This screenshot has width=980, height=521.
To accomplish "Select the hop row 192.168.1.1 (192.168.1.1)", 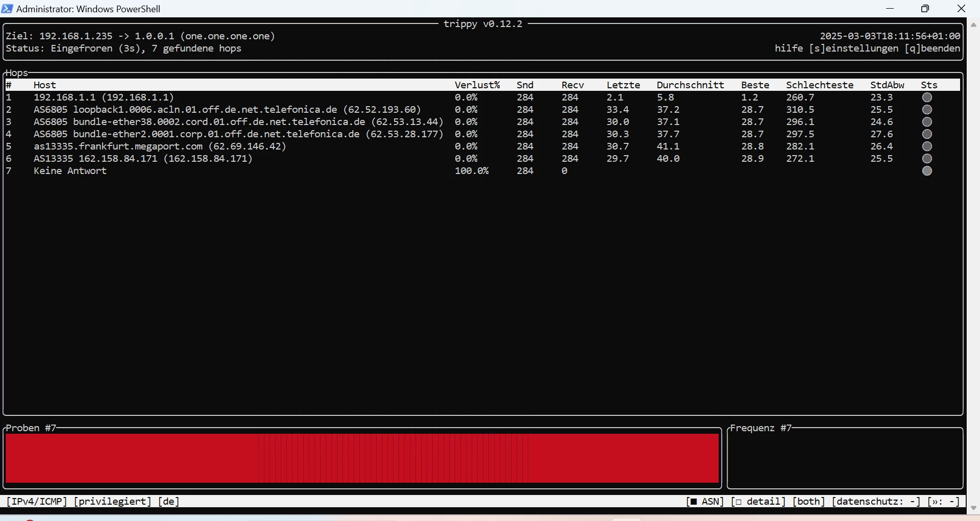I will [482, 97].
